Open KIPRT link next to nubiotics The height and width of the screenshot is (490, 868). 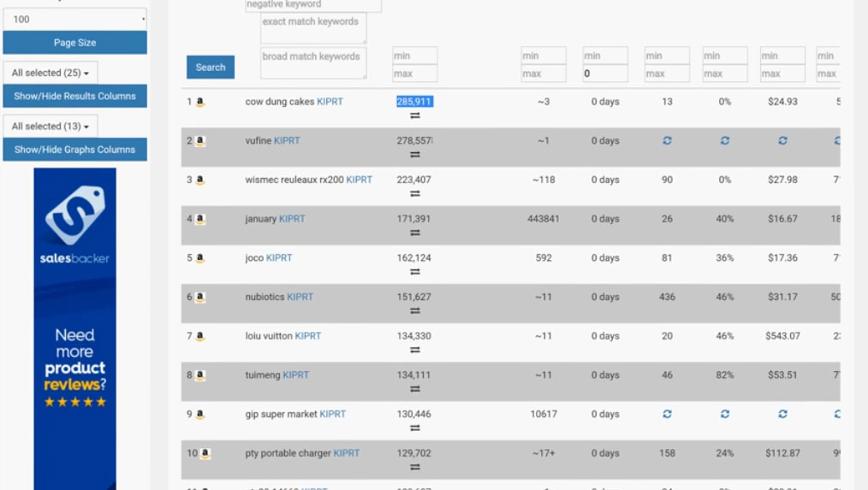(x=300, y=298)
